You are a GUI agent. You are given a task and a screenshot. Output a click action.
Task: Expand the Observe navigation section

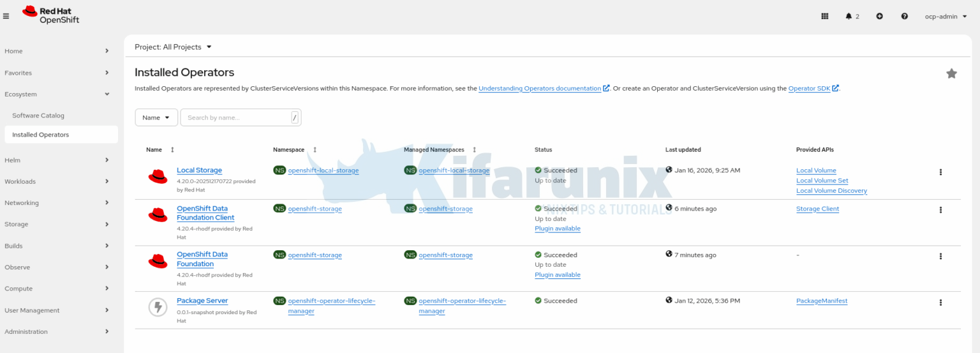(x=57, y=267)
